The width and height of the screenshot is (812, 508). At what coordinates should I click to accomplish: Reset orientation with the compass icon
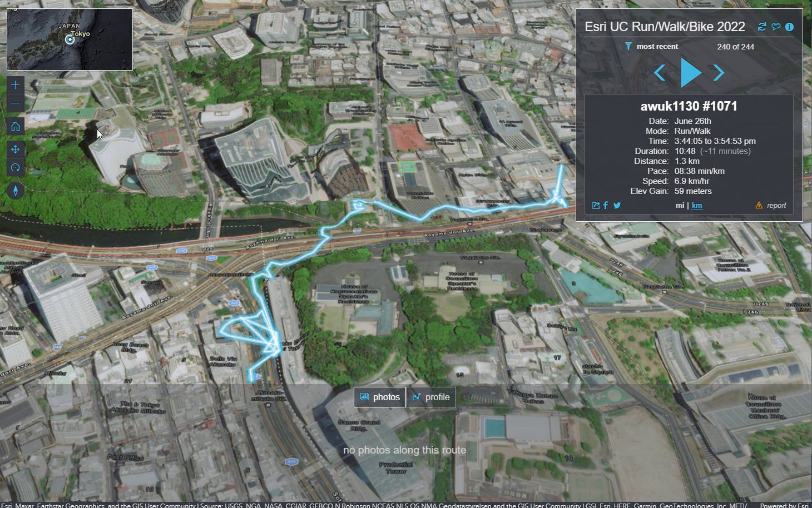(x=16, y=191)
